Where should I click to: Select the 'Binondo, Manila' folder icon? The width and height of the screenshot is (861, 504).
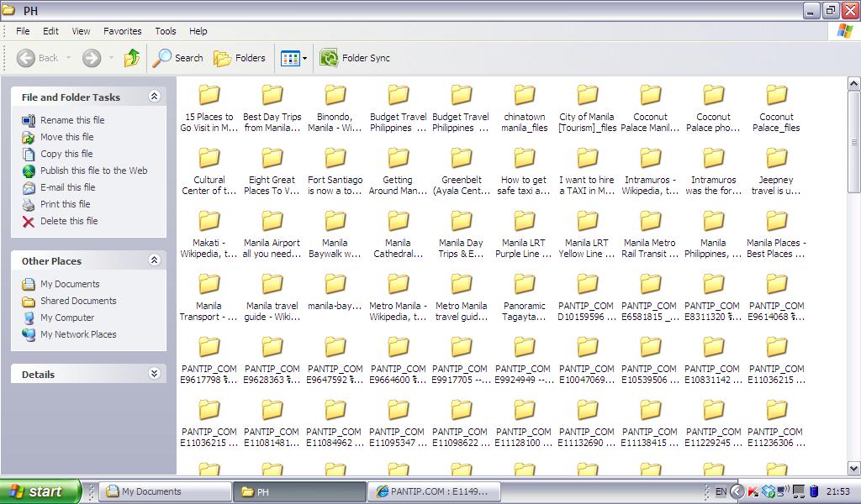pyautogui.click(x=335, y=95)
